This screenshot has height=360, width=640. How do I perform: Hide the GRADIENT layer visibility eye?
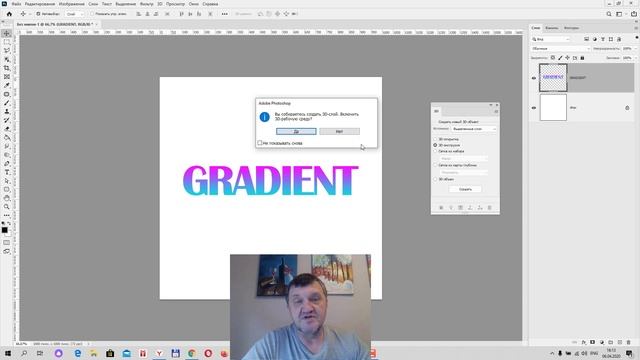534,78
